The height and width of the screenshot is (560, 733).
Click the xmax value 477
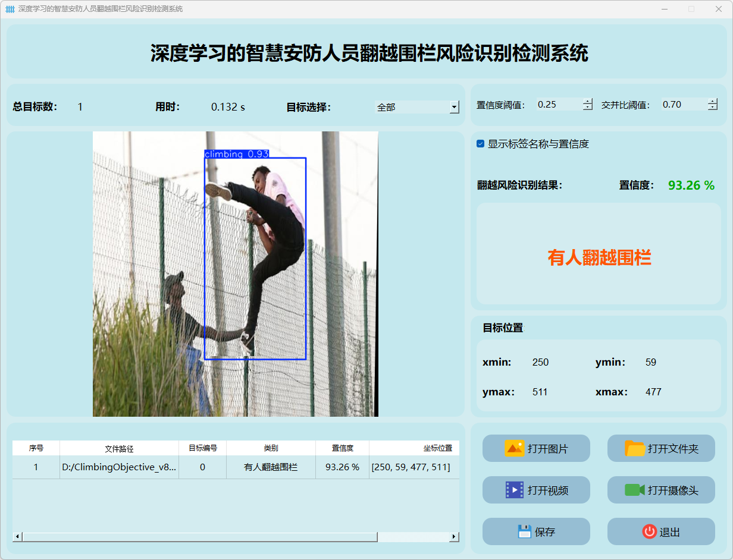point(653,392)
